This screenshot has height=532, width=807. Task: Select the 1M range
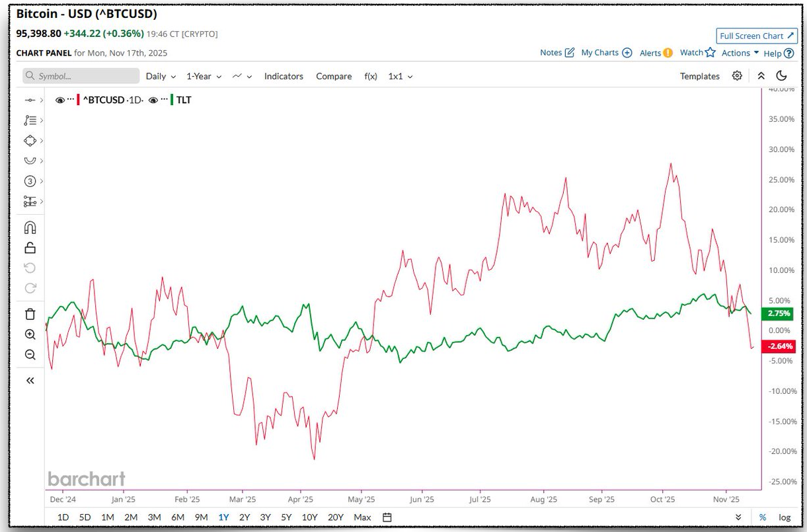click(x=108, y=517)
